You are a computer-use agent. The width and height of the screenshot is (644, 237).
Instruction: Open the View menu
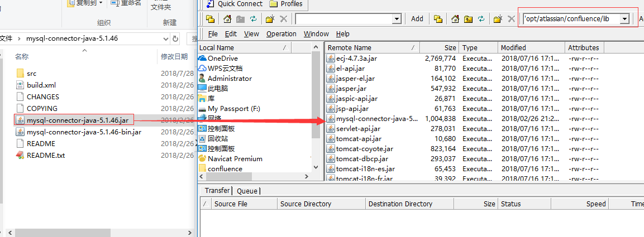pyautogui.click(x=251, y=33)
